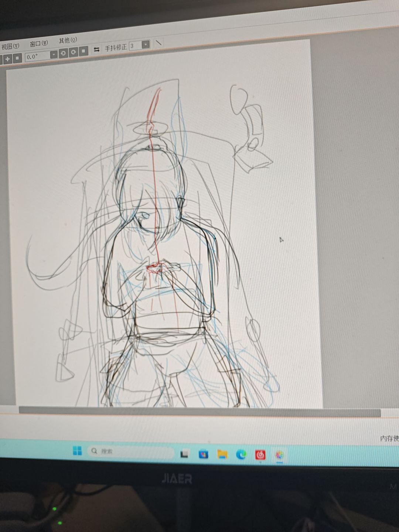The image size is (399, 532).
Task: Expand the rotation angle dropdown arrow
Action: (54, 55)
